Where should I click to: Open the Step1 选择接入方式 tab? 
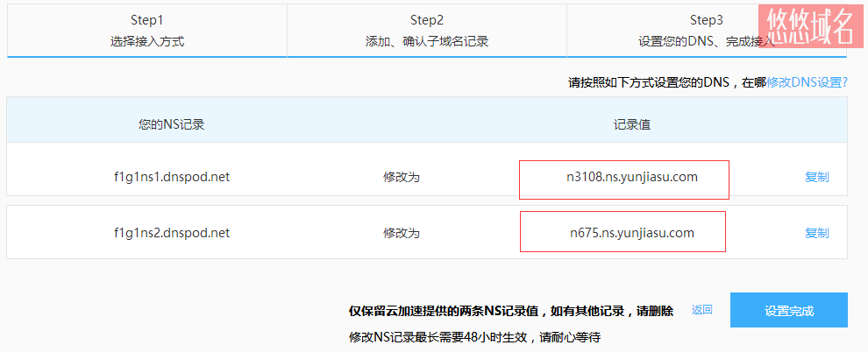pyautogui.click(x=146, y=31)
